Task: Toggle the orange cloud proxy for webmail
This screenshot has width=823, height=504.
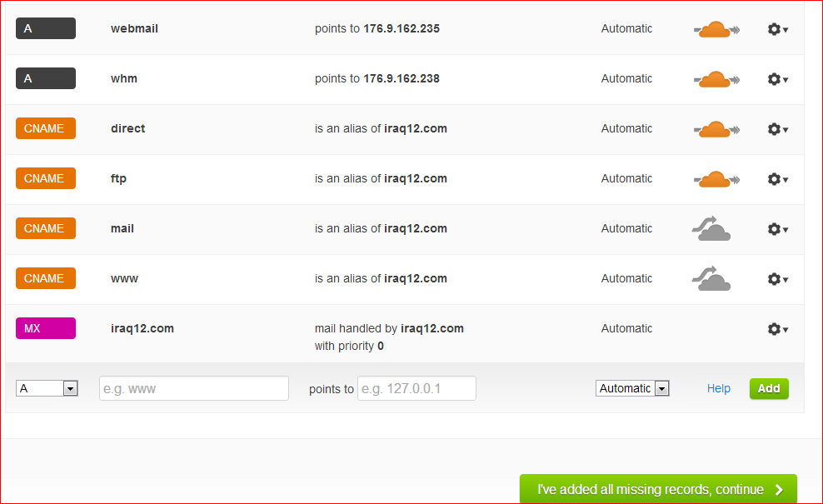Action: coord(716,30)
